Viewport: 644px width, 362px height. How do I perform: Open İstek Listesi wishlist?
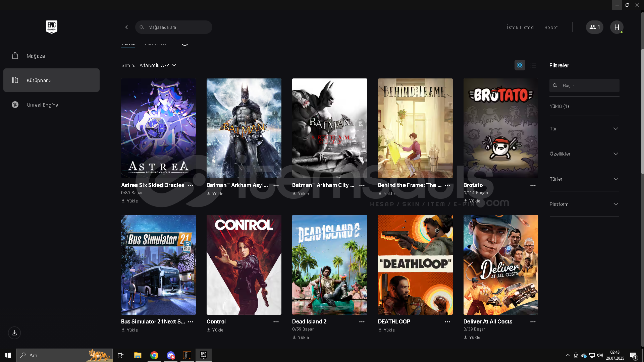(521, 27)
